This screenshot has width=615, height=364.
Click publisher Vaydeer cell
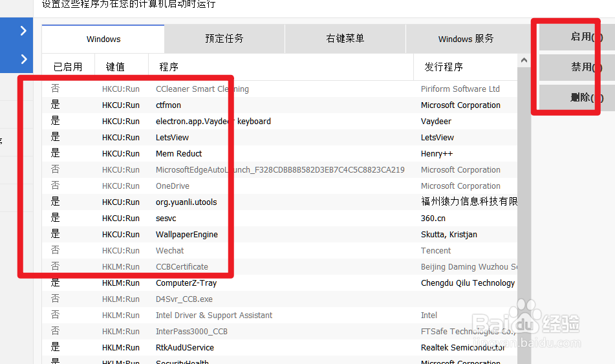436,121
